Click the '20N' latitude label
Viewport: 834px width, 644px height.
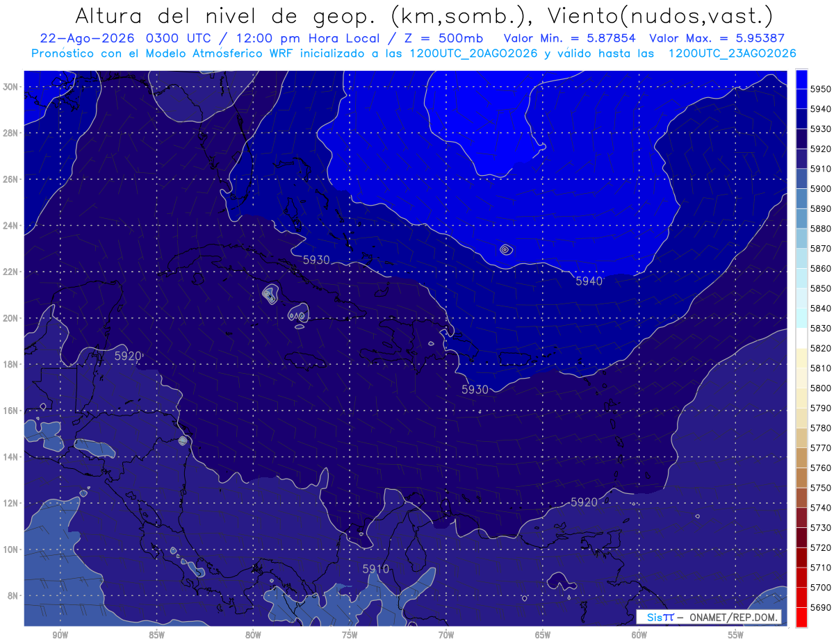pyautogui.click(x=10, y=318)
